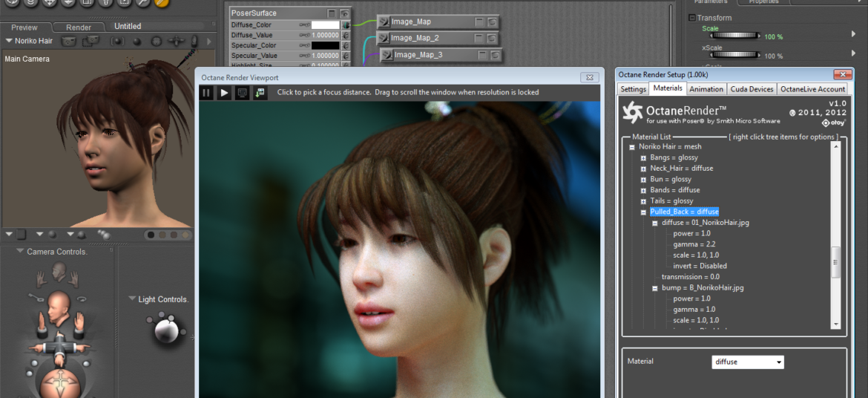Toggle the Diffuse_Value animation key
The height and width of the screenshot is (398, 868).
304,35
